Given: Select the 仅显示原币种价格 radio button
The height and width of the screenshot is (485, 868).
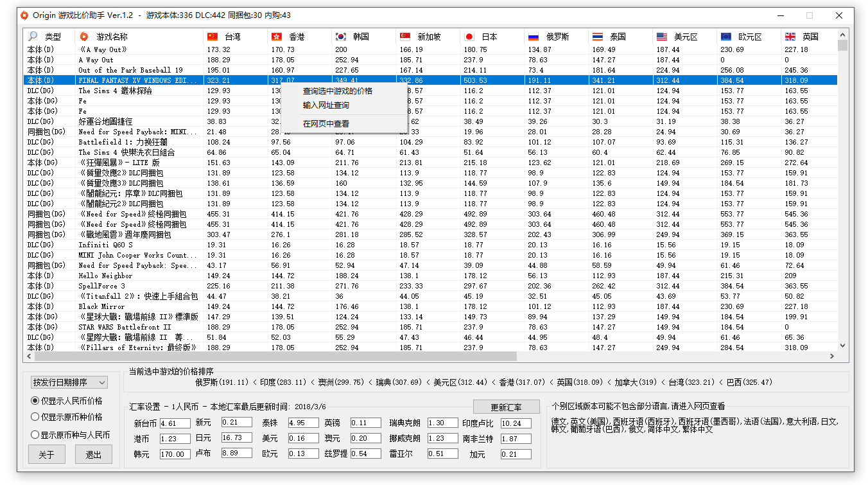Looking at the screenshot, I should (x=35, y=417).
